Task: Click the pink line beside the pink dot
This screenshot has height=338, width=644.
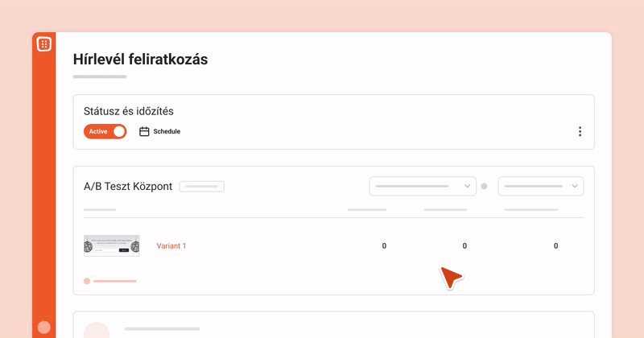Action: click(115, 281)
